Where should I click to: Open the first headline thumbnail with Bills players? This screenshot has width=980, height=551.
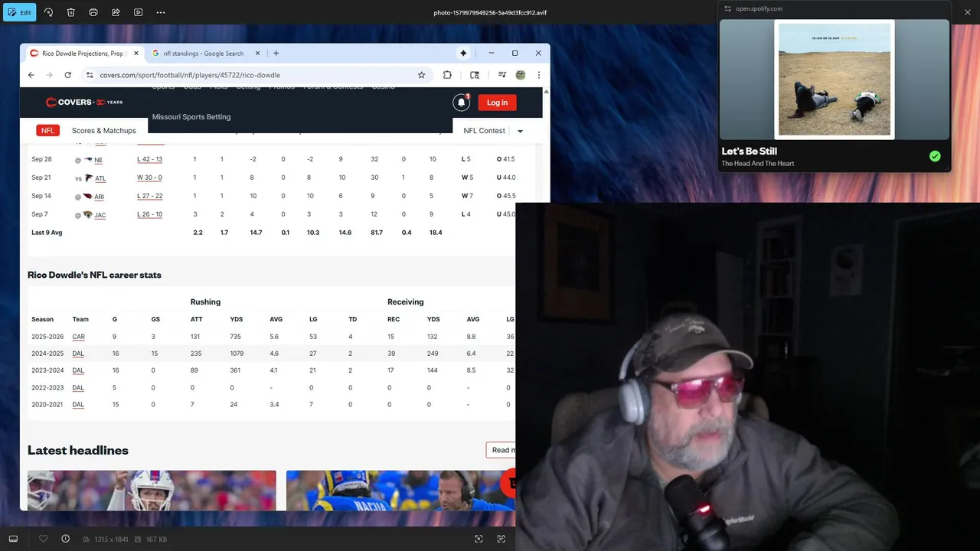point(152,491)
